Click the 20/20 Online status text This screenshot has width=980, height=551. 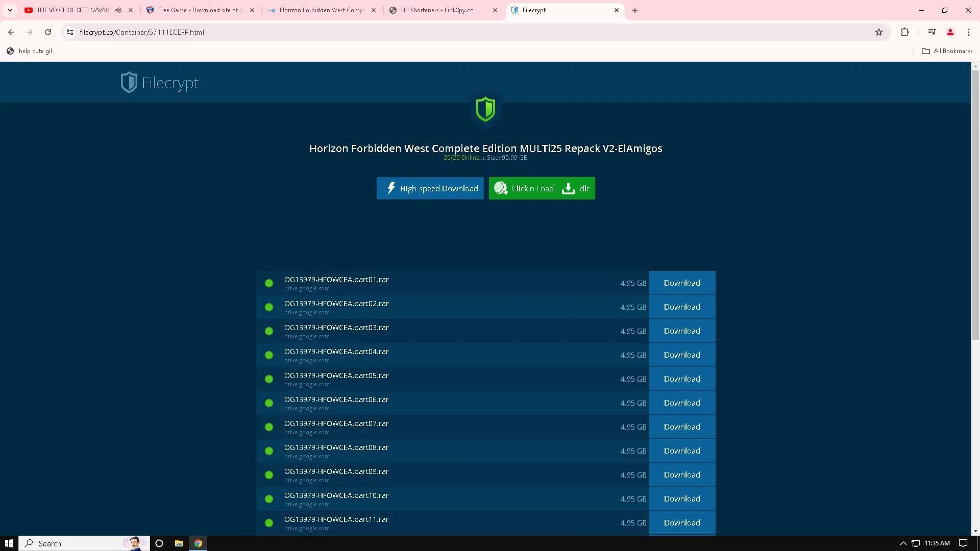[461, 158]
